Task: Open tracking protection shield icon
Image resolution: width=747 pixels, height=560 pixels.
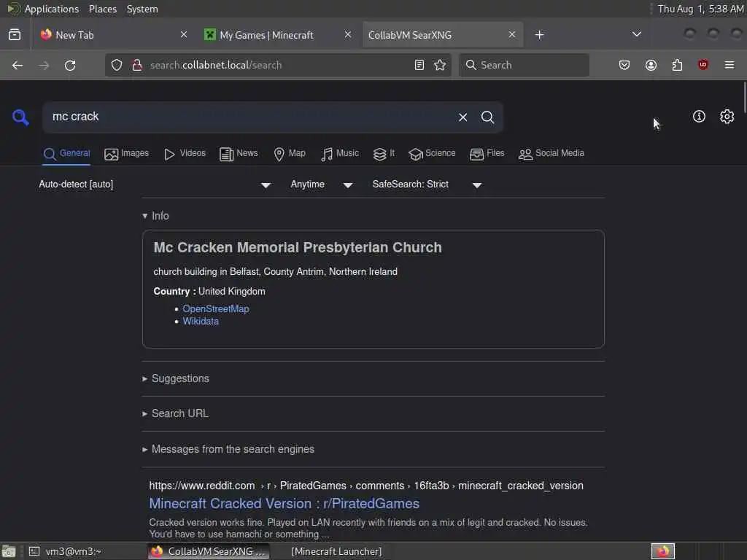Action: (x=117, y=65)
